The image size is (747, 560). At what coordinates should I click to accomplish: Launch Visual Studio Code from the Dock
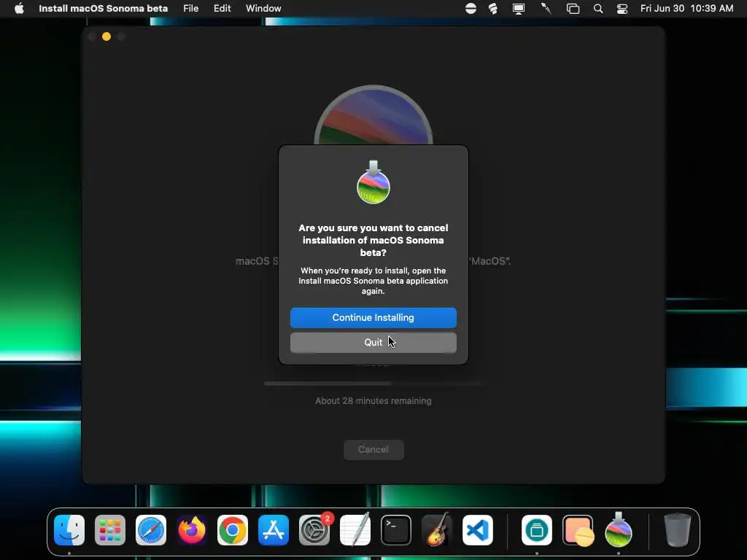(477, 530)
